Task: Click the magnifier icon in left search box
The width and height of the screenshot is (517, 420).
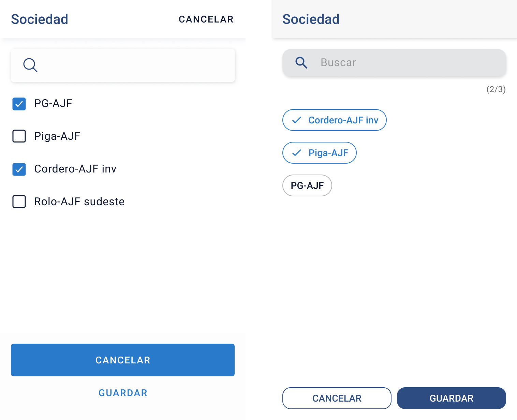Action: (x=30, y=65)
